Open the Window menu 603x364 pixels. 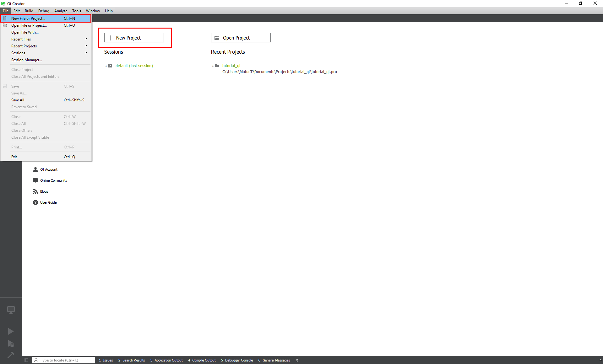[x=93, y=11]
